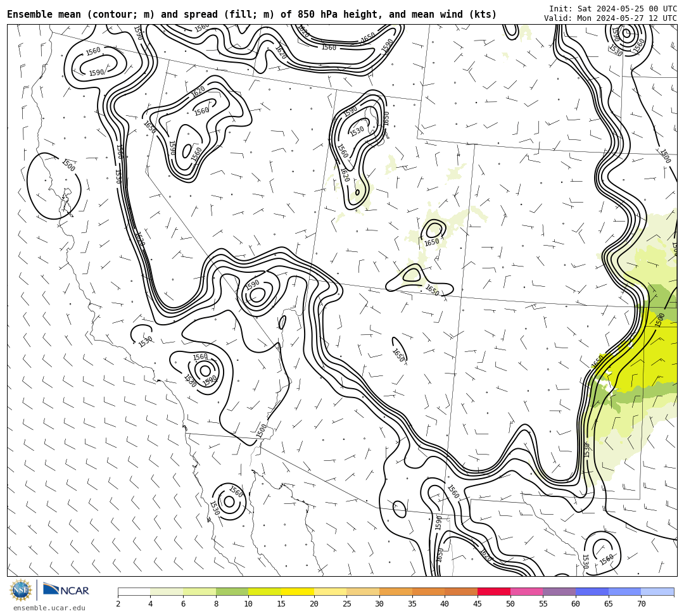684x616 pixels.
Task: Pick the periwinkle 65–70 m colorbar swatch
Action: click(624, 591)
